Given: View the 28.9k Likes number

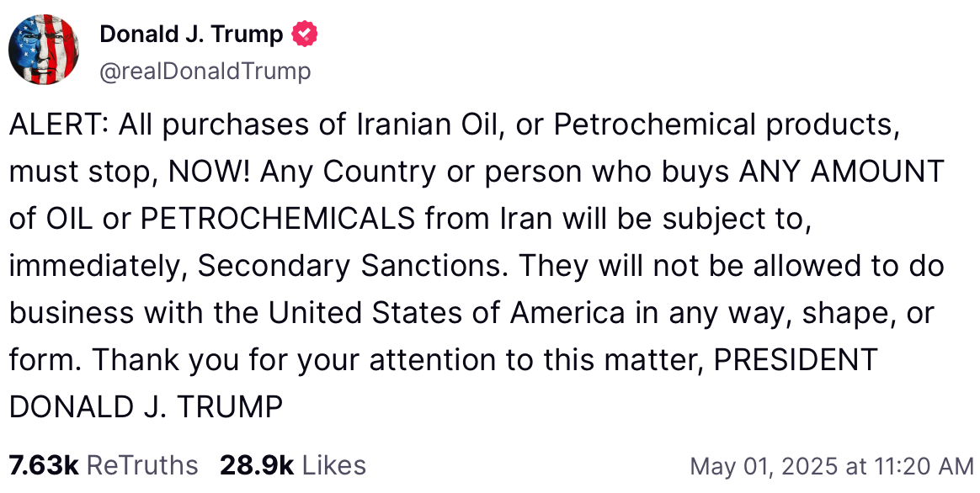Looking at the screenshot, I should click(x=257, y=465).
